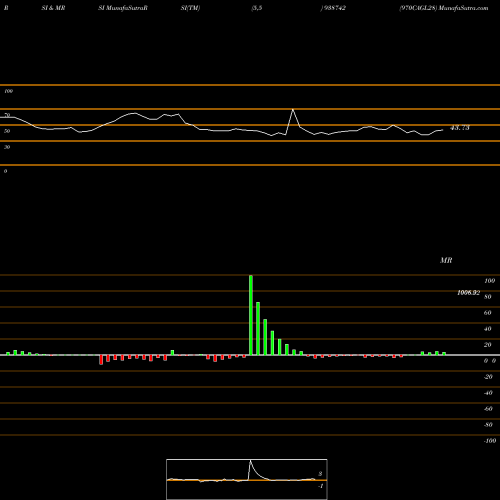Click the MRSI axis label 60
This screenshot has height=500, width=500.
pos(487,313)
